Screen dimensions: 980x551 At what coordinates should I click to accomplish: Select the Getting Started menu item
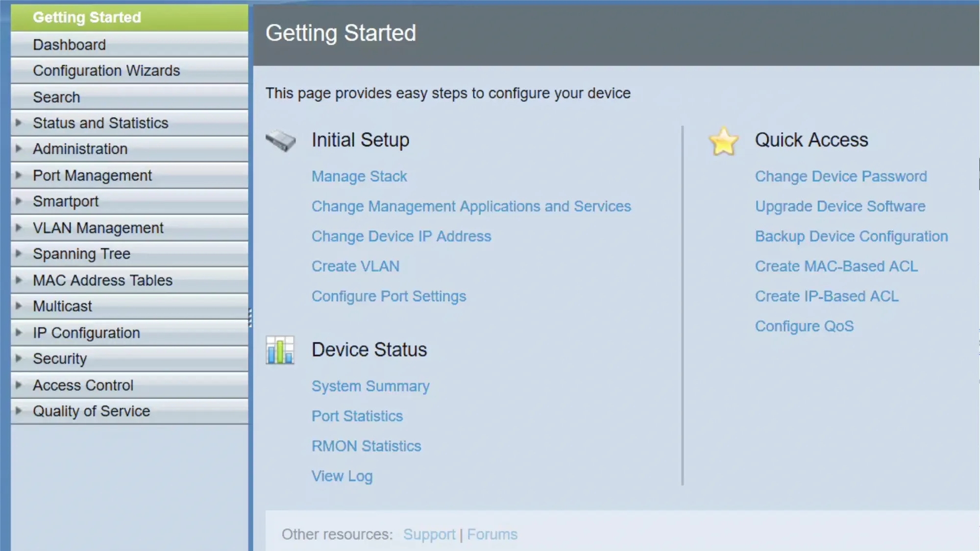pos(87,17)
